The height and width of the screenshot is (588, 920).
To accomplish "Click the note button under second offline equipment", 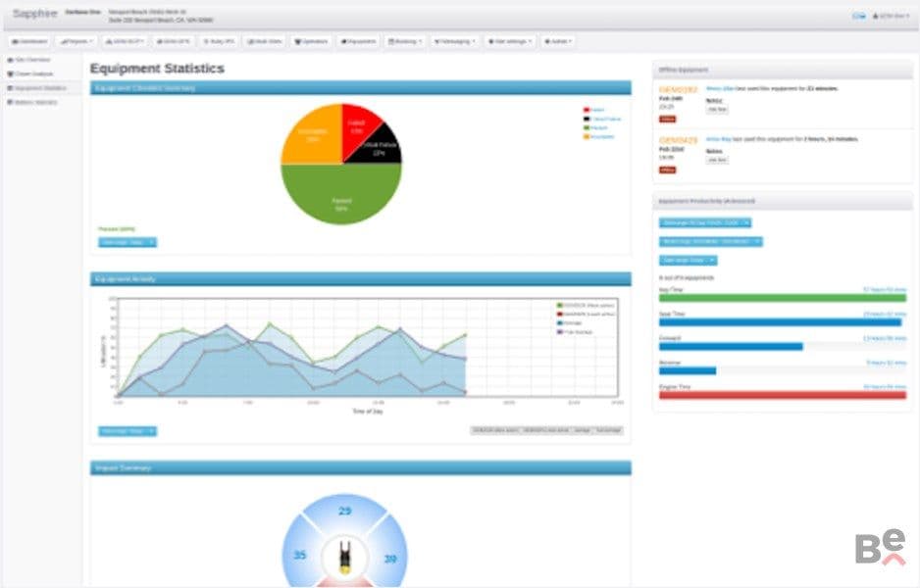I will [x=716, y=160].
